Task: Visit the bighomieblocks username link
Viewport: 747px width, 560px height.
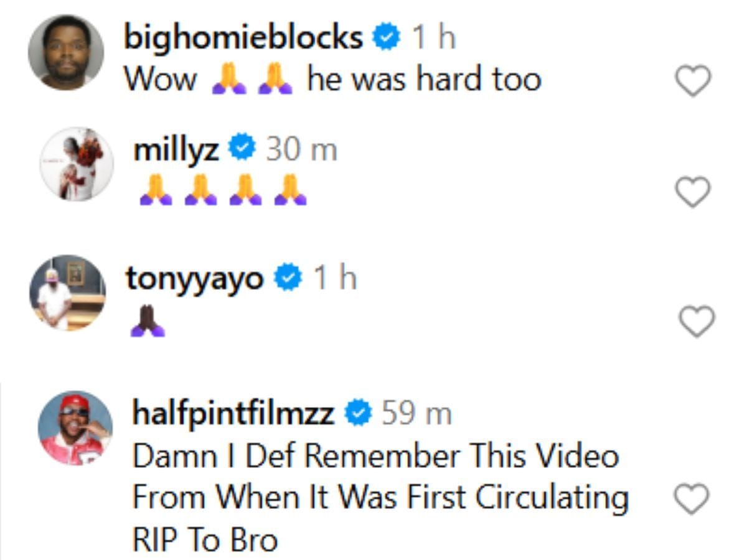Action: point(243,39)
